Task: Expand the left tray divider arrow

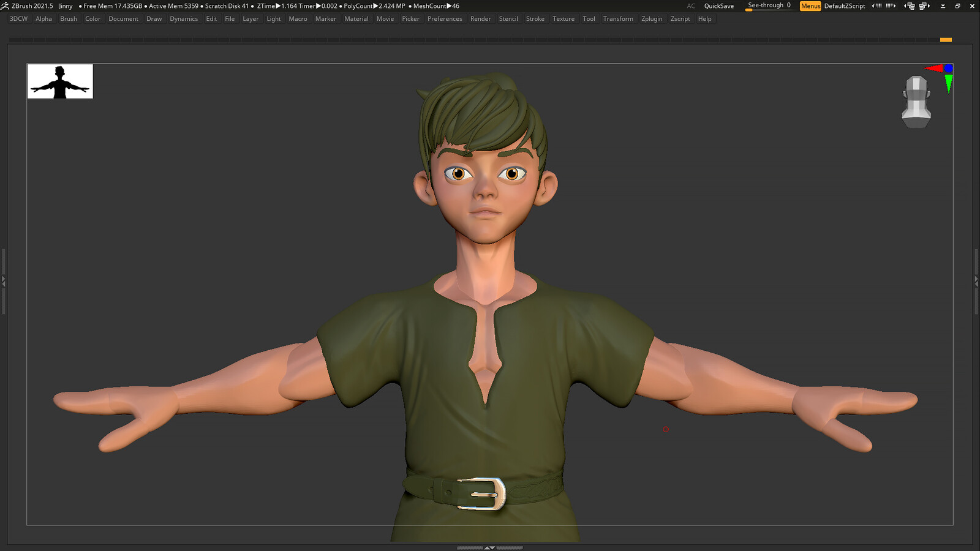Action: pos(3,282)
